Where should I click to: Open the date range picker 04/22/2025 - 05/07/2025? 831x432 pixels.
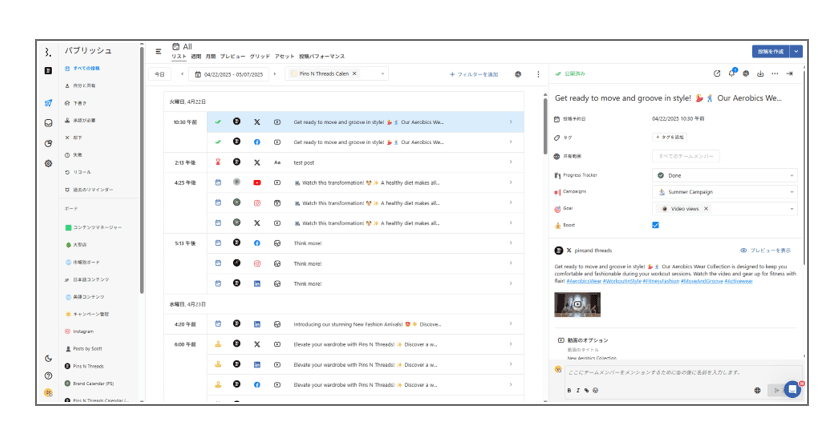coord(229,74)
